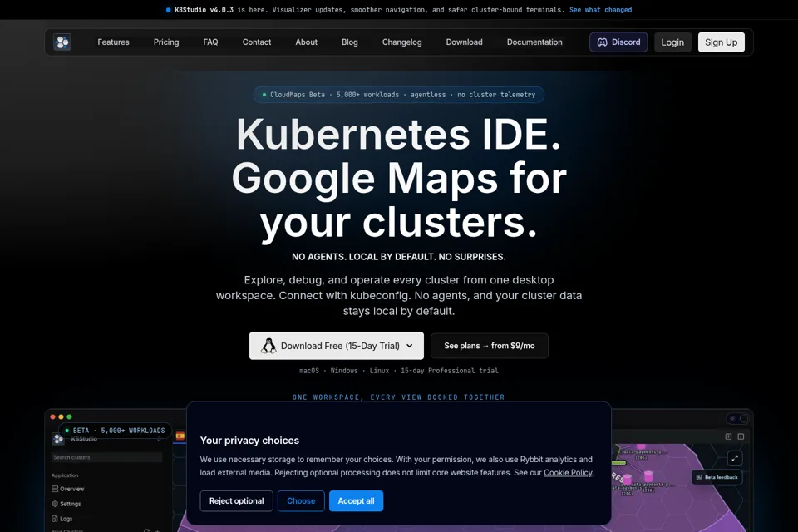The height and width of the screenshot is (532, 798).
Task: Click the CloudMaps Beta announcement pill
Action: point(399,95)
